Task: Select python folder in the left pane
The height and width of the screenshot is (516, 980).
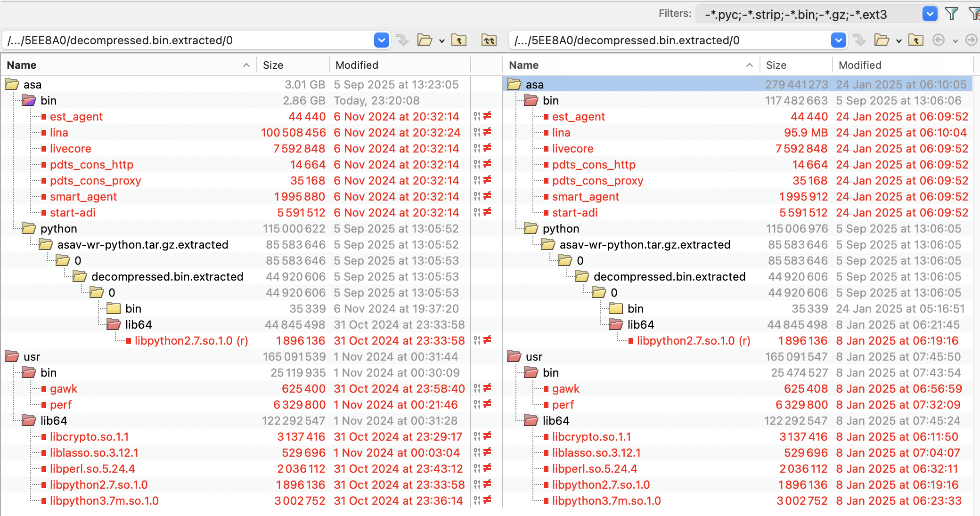Action: 58,229
